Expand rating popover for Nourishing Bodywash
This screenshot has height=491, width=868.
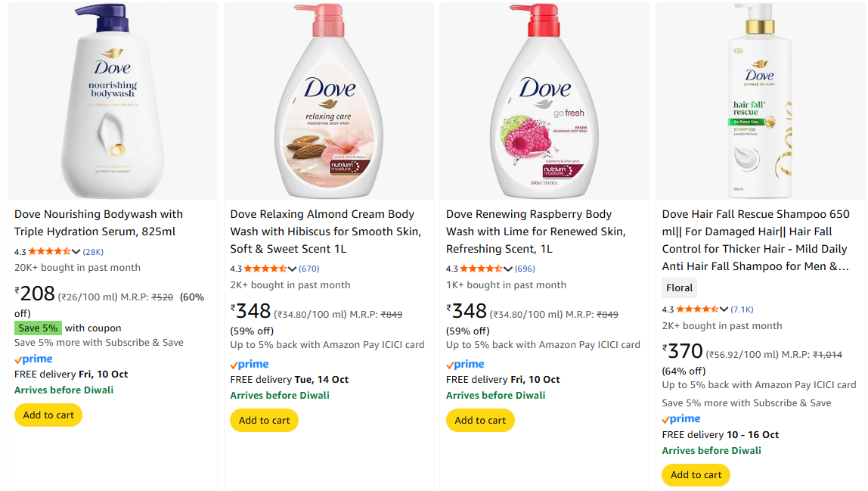76,252
